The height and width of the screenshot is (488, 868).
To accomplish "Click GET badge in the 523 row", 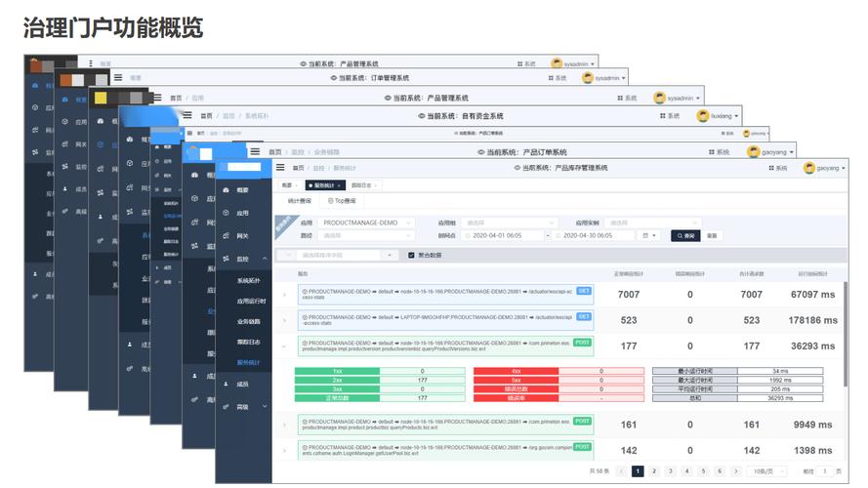I will 584,316.
